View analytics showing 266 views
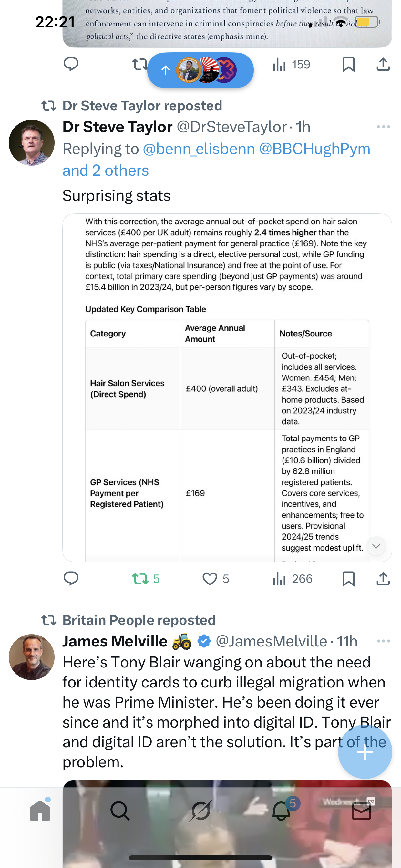Viewport: 401px width, 868px height. point(293,579)
